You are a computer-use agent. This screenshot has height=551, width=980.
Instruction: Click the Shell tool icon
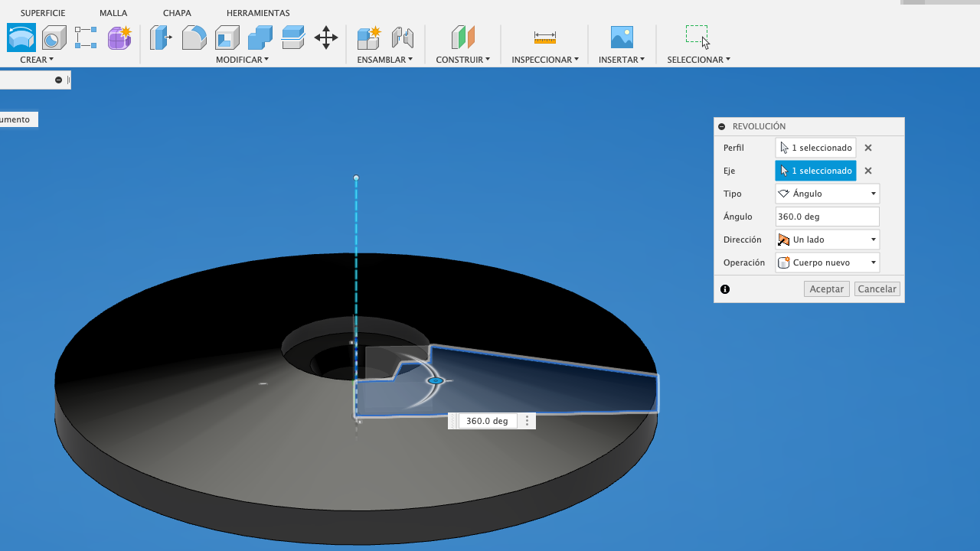pyautogui.click(x=227, y=37)
